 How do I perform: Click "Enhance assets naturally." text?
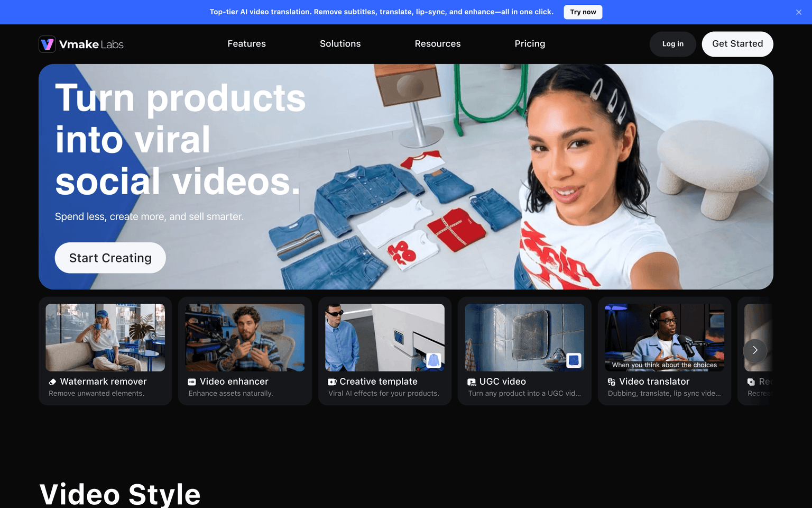point(230,393)
